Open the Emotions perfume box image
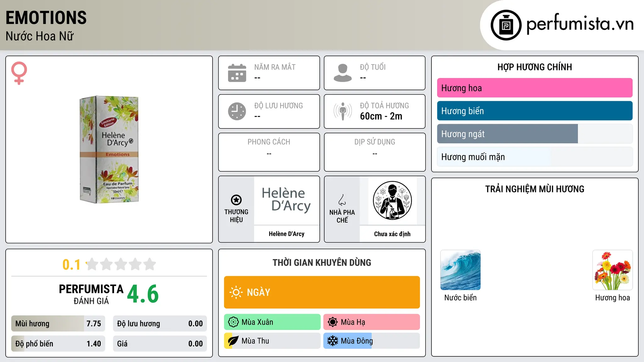The width and height of the screenshot is (644, 362). click(109, 150)
